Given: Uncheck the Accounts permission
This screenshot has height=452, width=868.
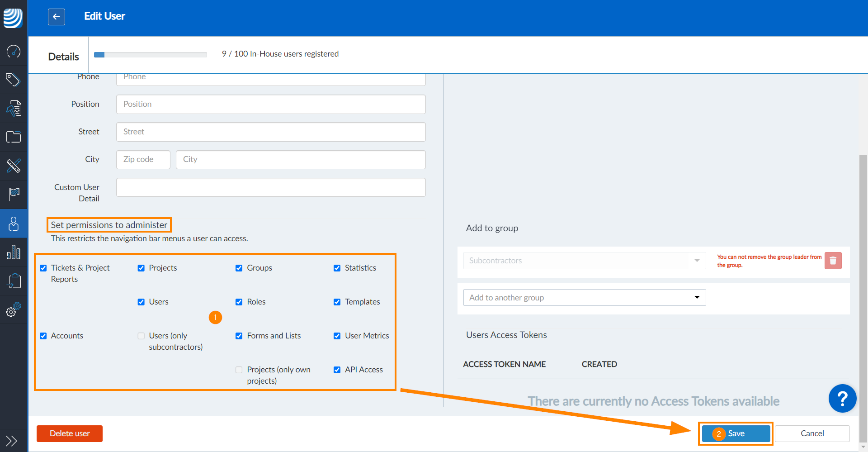Looking at the screenshot, I should pos(43,336).
